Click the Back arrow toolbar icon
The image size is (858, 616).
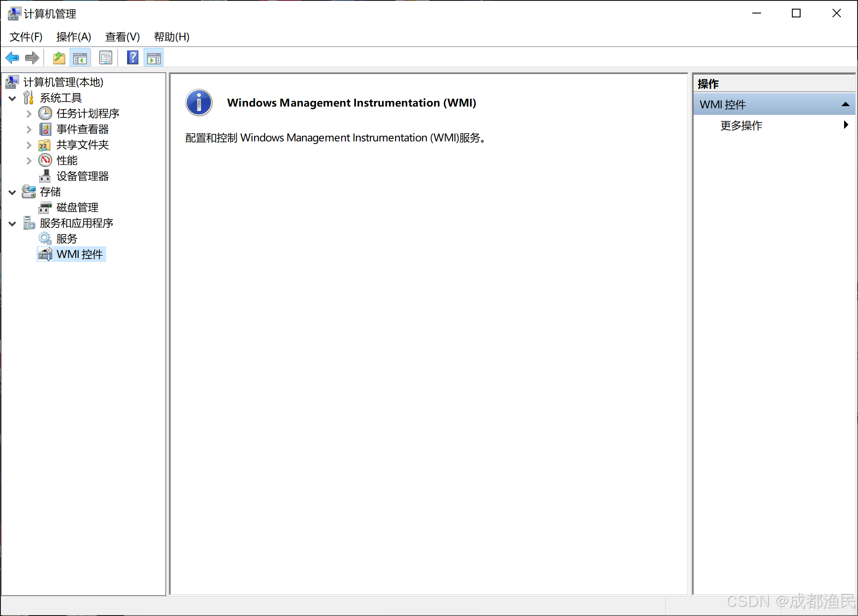tap(12, 58)
